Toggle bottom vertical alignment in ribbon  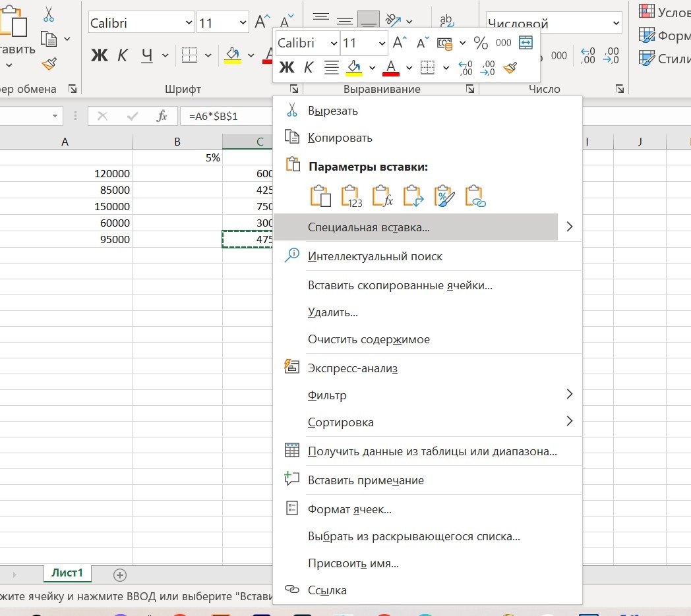click(369, 19)
